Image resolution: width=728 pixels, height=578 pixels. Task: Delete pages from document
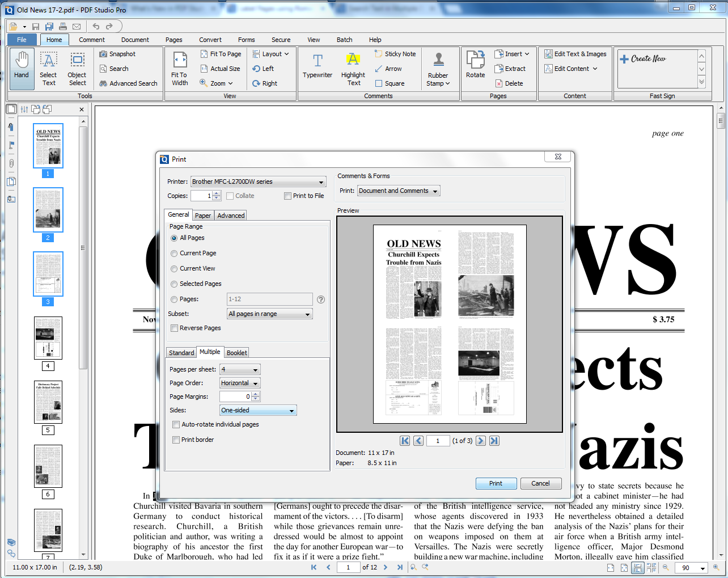tap(509, 83)
